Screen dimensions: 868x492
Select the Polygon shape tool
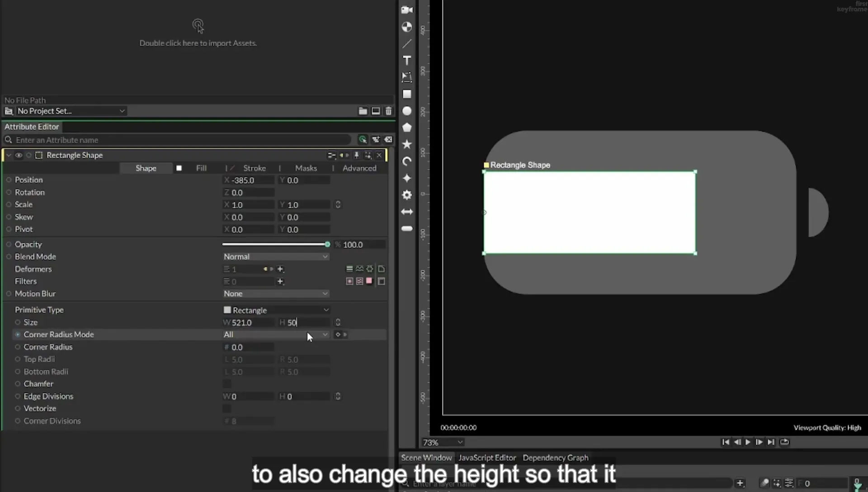click(x=407, y=128)
